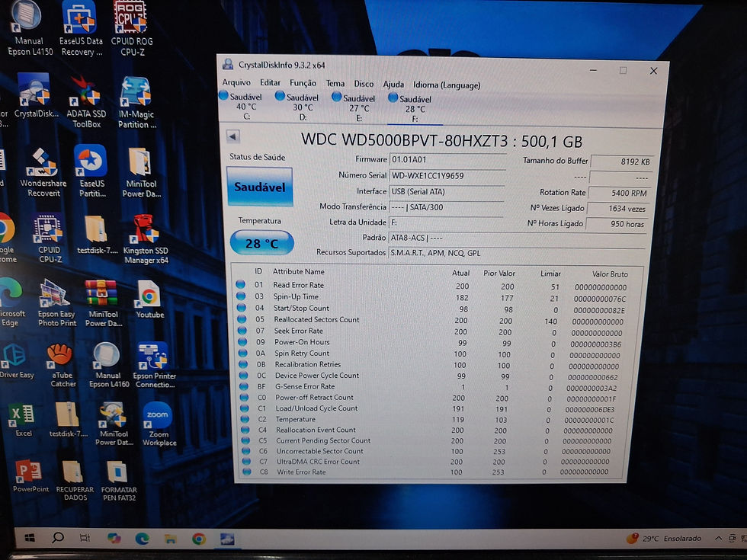Select the Power-On Hours row
The image size is (747, 560).
(430, 342)
